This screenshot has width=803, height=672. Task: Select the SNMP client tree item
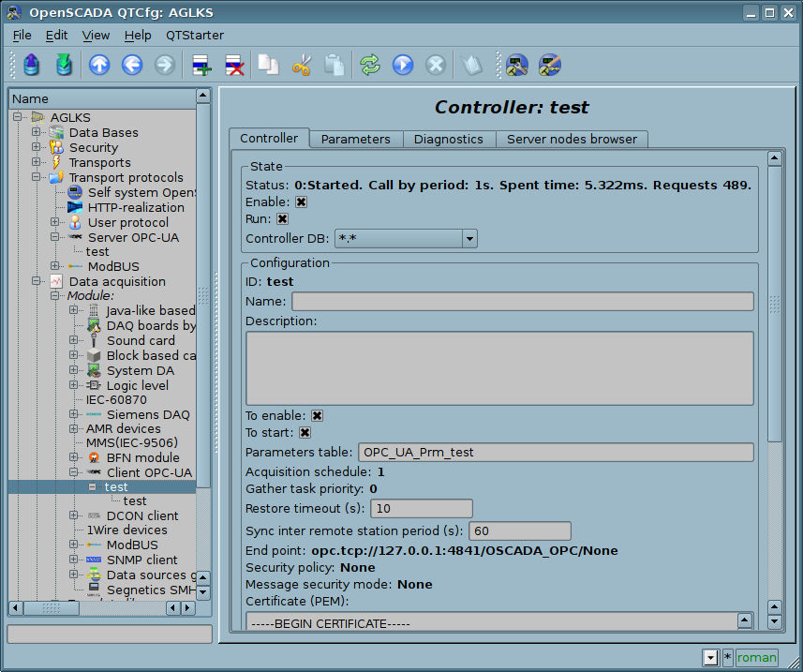click(141, 560)
